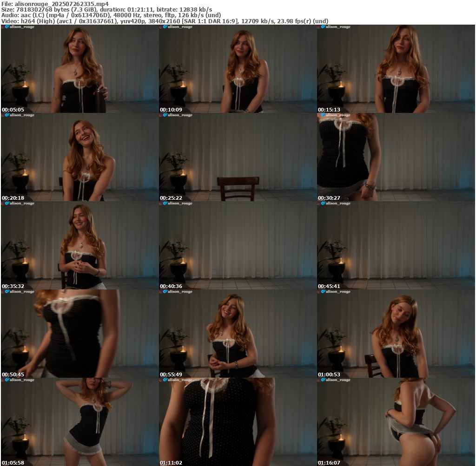Click the Audio aac (LC) info line
Screen dimensions: 476x466
click(x=111, y=15)
